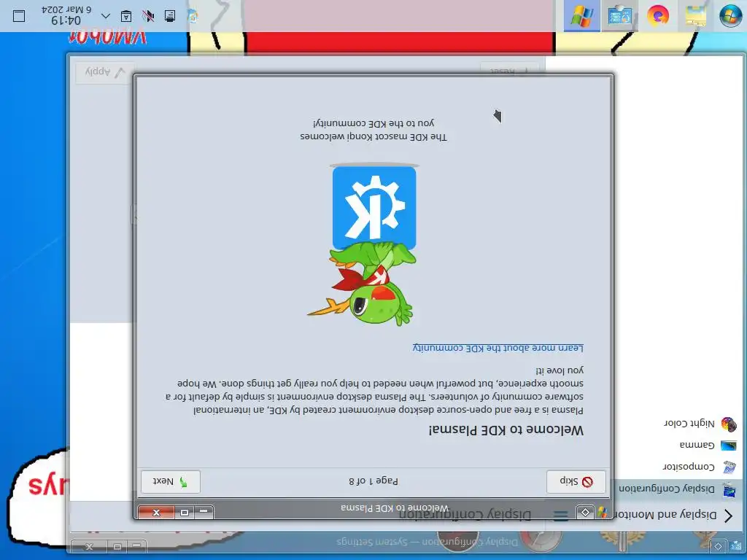The image size is (747, 560).
Task: Click the Welcome window's app menu icon
Action: click(603, 512)
